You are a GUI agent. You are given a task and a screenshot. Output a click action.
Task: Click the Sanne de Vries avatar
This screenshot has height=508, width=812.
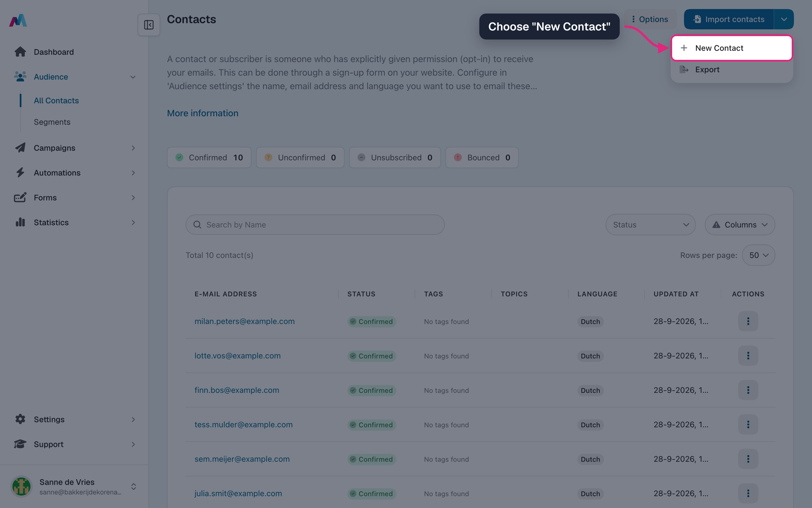(21, 487)
